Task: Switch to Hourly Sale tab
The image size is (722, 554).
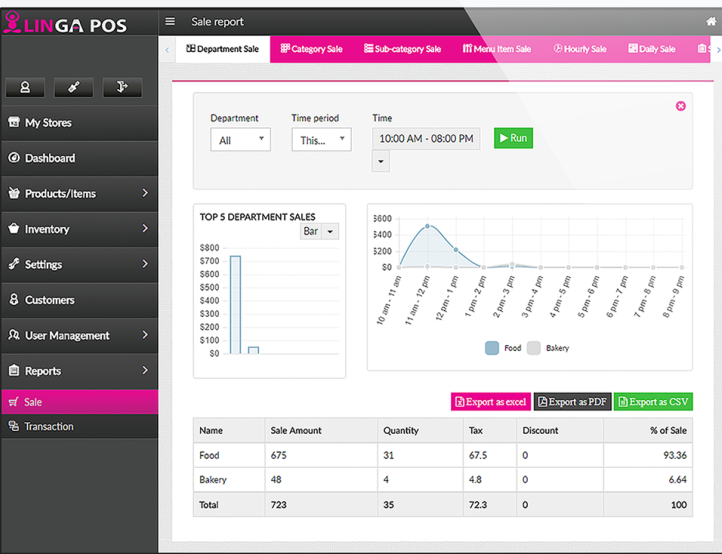Action: tap(580, 49)
